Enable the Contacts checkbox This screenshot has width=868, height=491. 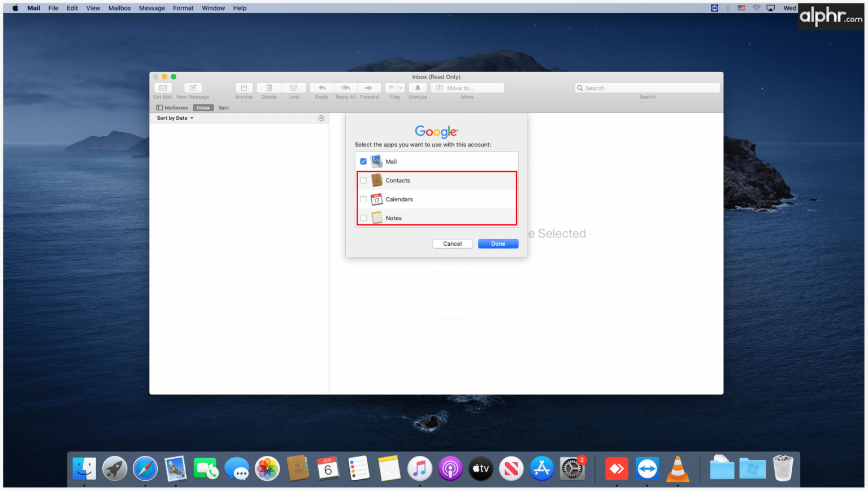[363, 180]
